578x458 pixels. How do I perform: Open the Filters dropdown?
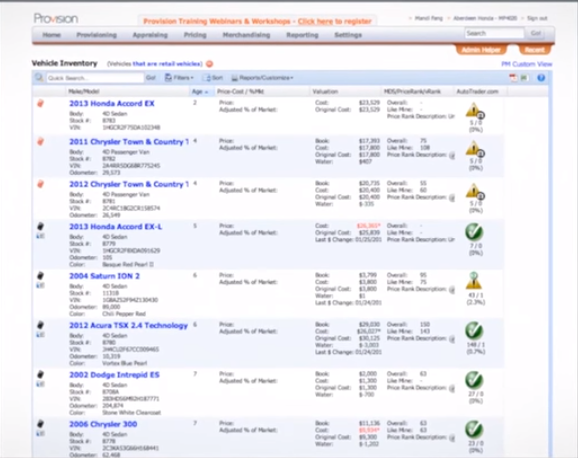click(x=179, y=78)
